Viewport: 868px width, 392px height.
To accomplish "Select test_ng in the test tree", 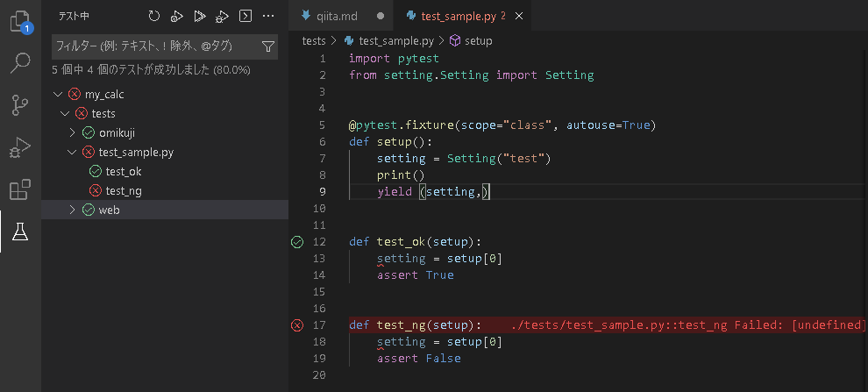I will [124, 190].
